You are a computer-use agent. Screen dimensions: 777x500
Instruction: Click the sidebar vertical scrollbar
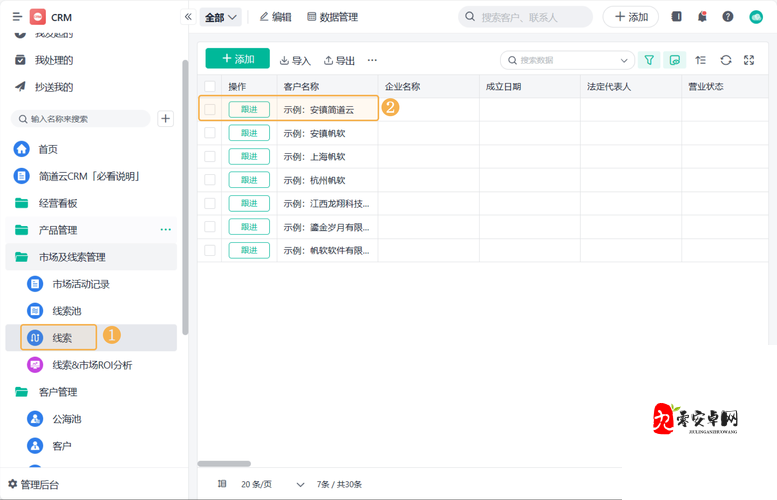pyautogui.click(x=185, y=197)
